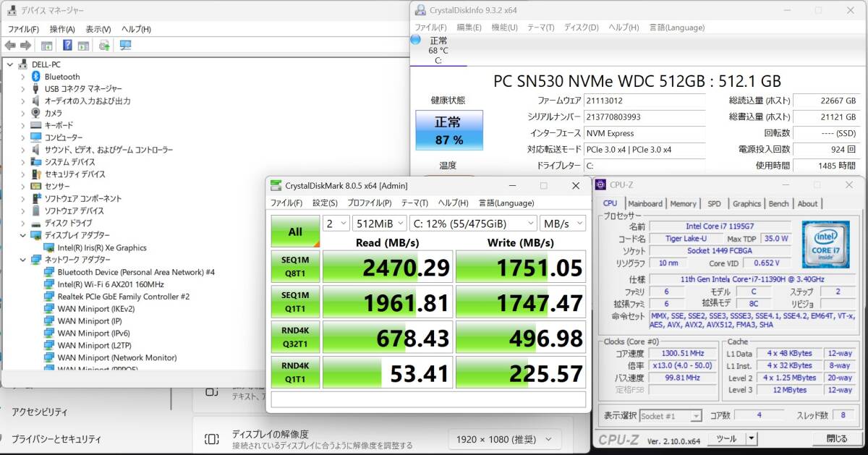Click the audio input/output (オーディオ) speaker icon
Viewport: 868px width, 455px height.
(35, 101)
